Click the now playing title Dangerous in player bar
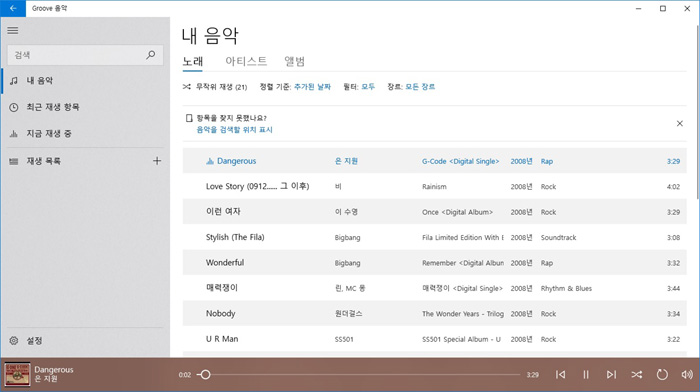The width and height of the screenshot is (700, 392). pos(54,370)
